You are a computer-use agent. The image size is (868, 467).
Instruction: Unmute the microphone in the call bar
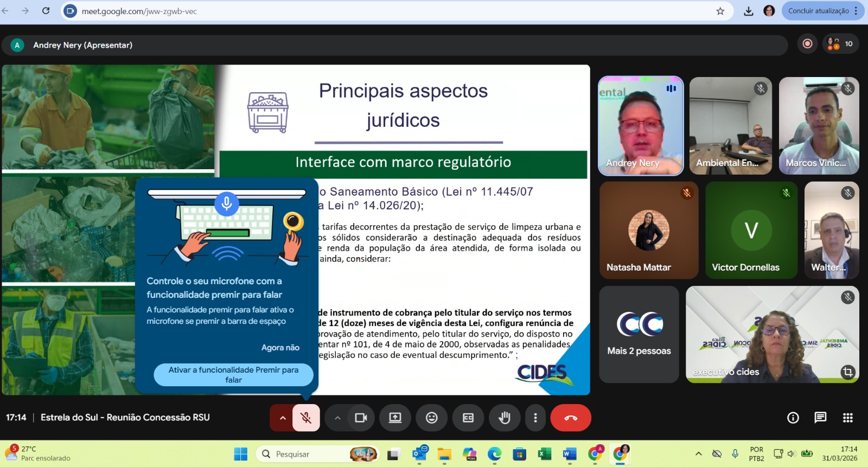coord(306,418)
